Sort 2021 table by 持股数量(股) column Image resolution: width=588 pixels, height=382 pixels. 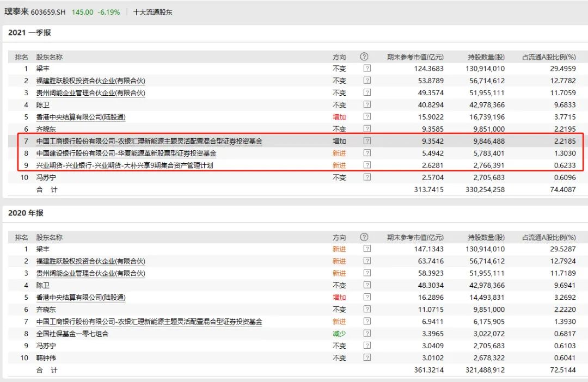[486, 57]
